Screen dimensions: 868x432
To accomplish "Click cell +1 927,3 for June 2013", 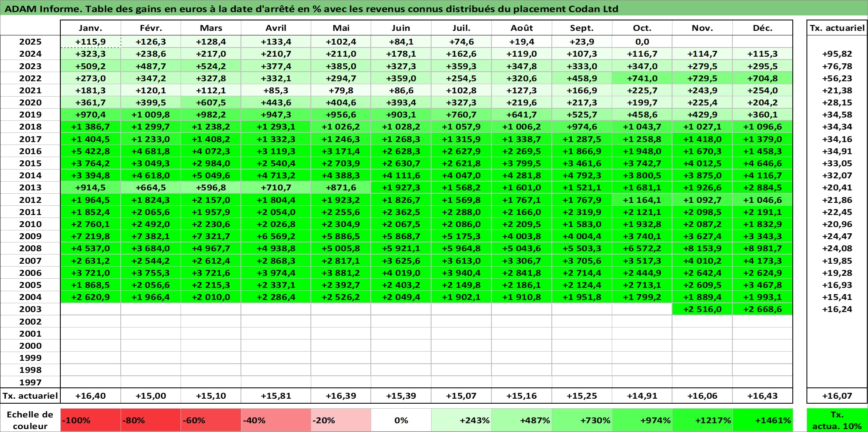I will [x=401, y=187].
